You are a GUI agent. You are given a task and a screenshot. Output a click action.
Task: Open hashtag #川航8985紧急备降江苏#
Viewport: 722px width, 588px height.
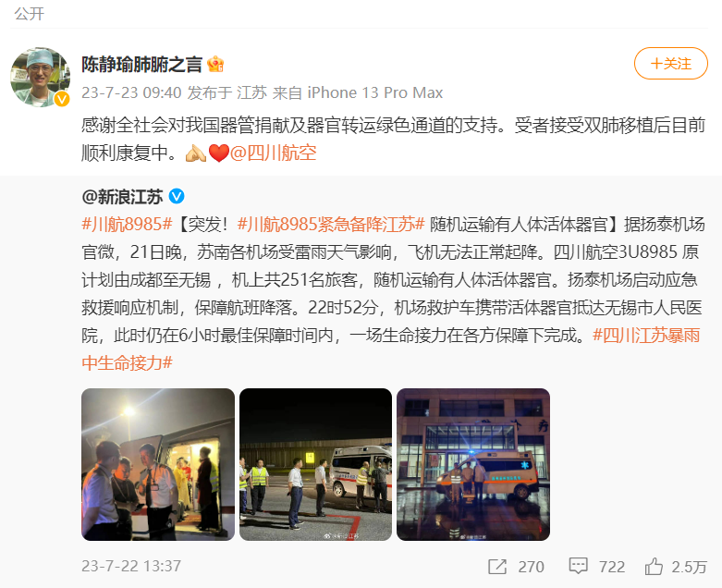pyautogui.click(x=331, y=225)
